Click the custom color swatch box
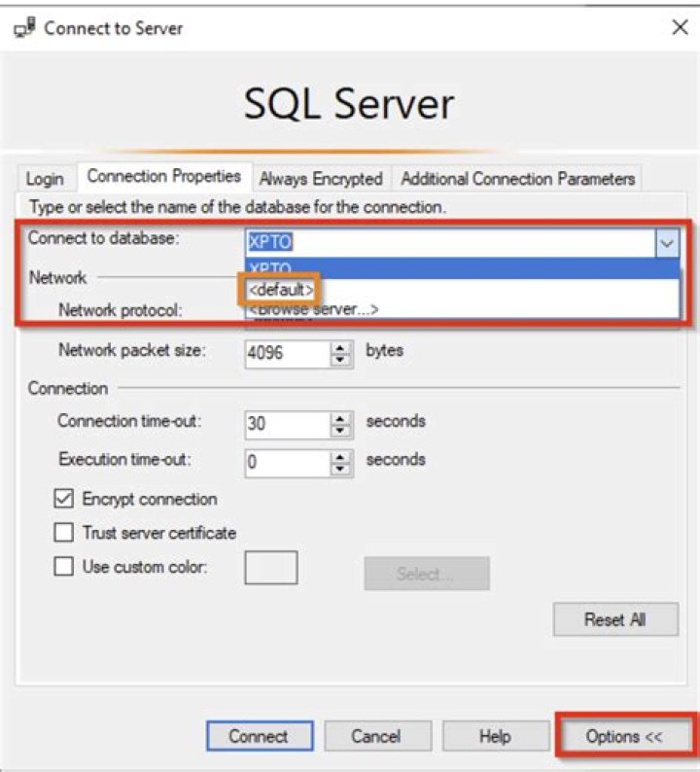Viewport: 700px width, 772px height. (271, 567)
